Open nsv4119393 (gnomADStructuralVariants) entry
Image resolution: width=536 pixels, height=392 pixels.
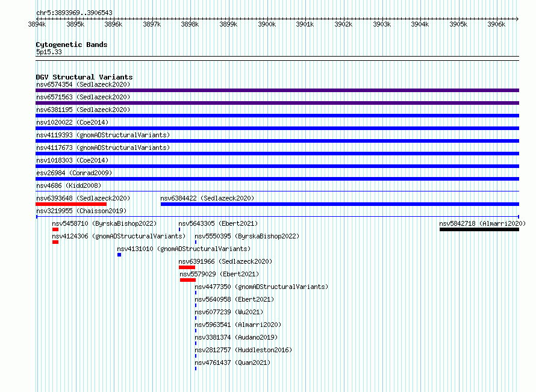[103, 135]
